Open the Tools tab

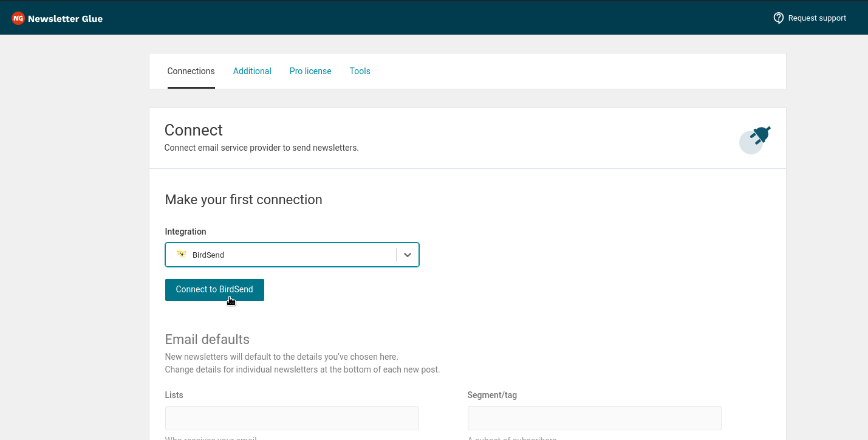tap(360, 71)
